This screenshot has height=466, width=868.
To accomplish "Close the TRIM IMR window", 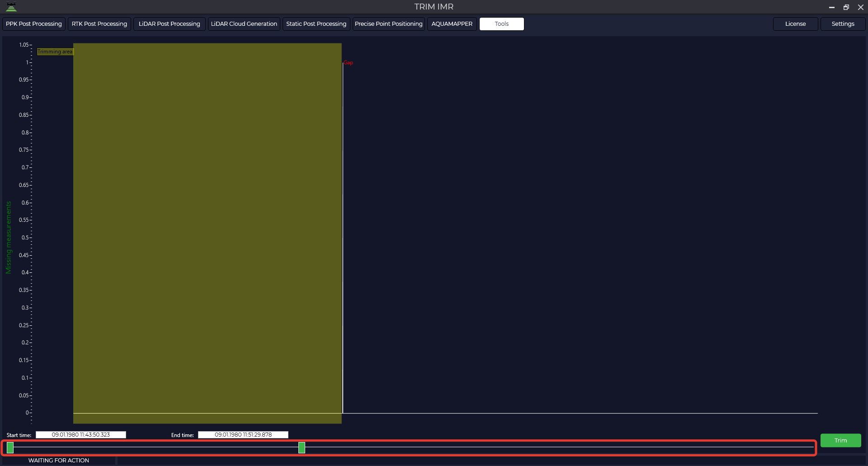I will tap(861, 7).
